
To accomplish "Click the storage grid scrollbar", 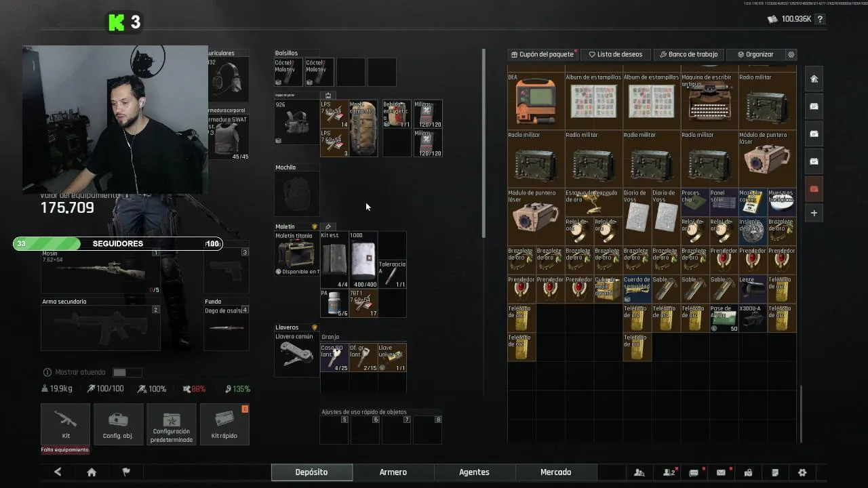I will (801, 413).
